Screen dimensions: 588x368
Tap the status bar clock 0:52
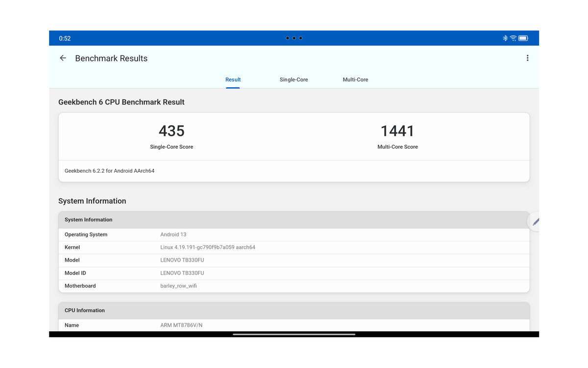pyautogui.click(x=65, y=38)
